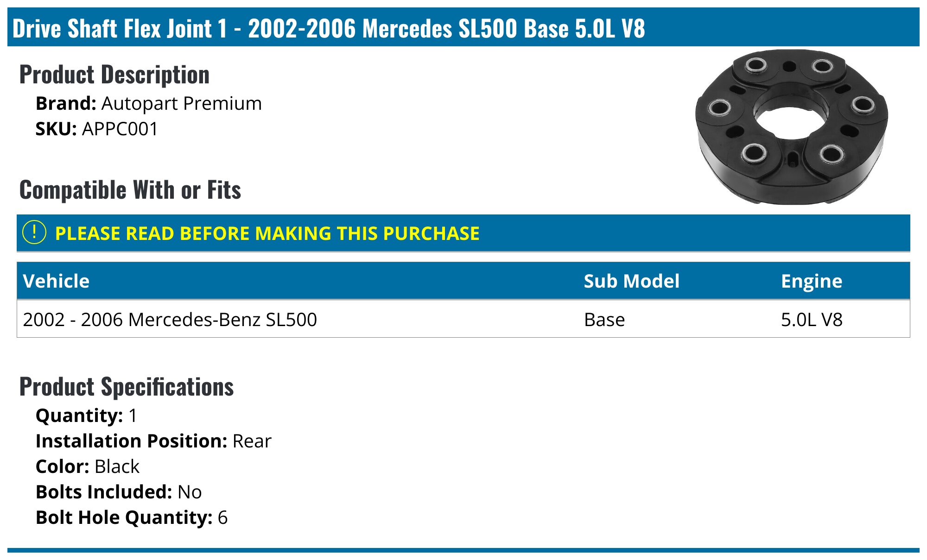927x560 pixels.
Task: Click the flex joint product image
Action: (x=791, y=126)
